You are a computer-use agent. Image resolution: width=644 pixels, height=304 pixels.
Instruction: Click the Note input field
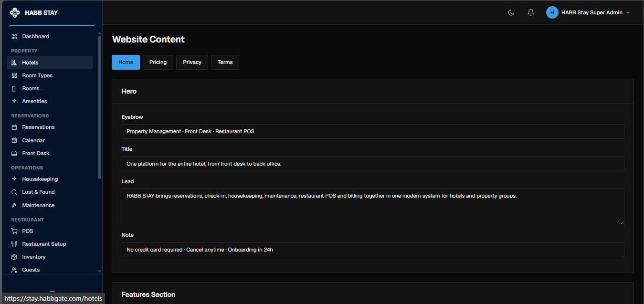[373, 250]
